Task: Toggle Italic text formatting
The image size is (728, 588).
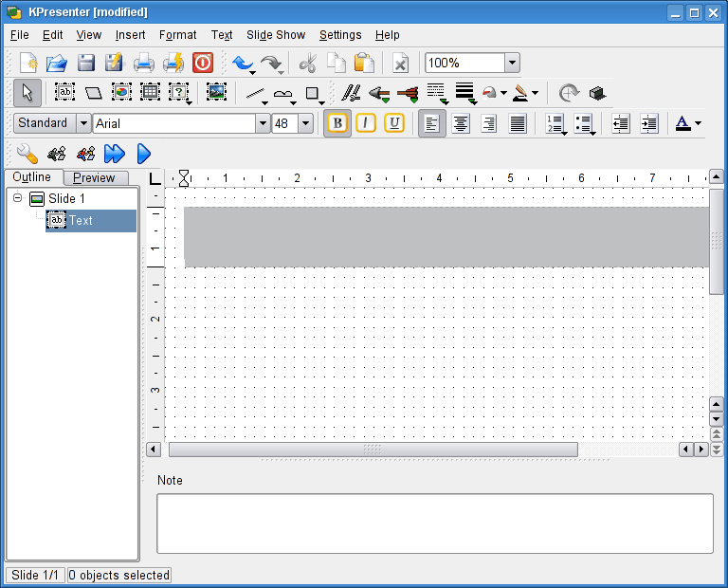Action: click(x=366, y=123)
